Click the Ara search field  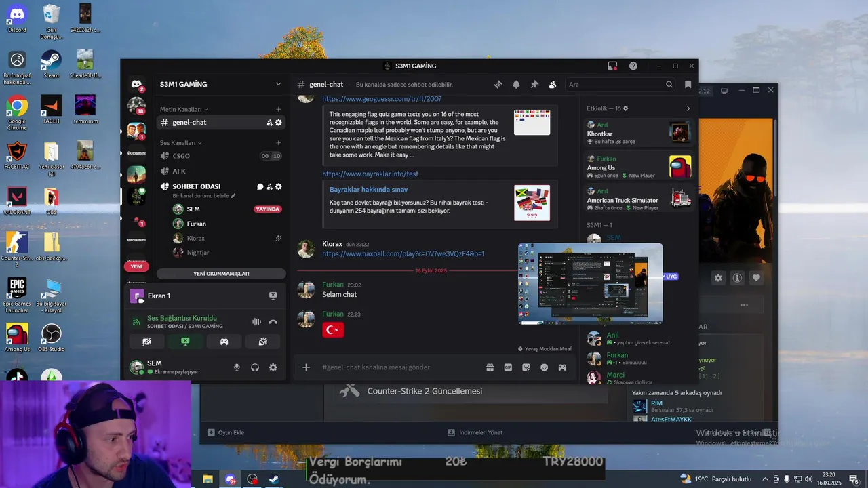pos(620,85)
